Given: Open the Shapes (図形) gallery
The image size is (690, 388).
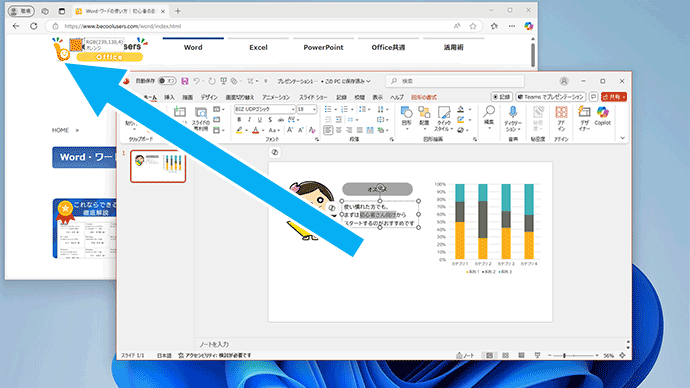Looking at the screenshot, I should click(406, 119).
